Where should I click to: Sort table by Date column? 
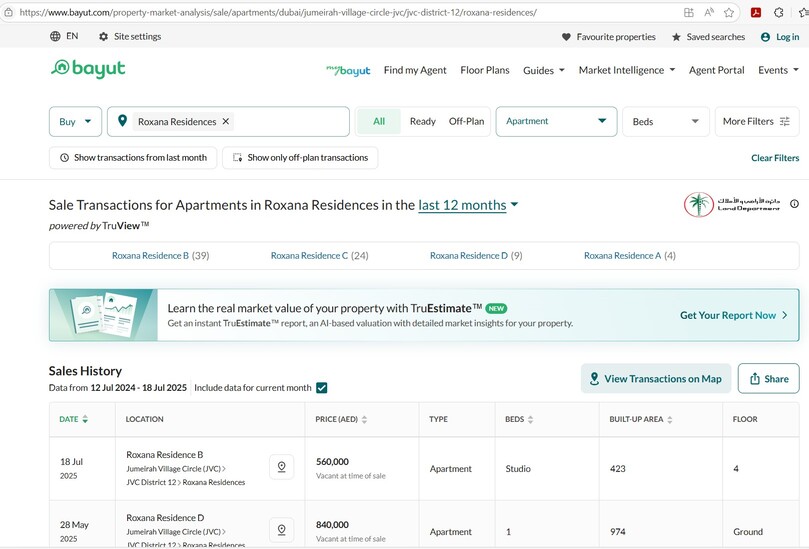(74, 419)
